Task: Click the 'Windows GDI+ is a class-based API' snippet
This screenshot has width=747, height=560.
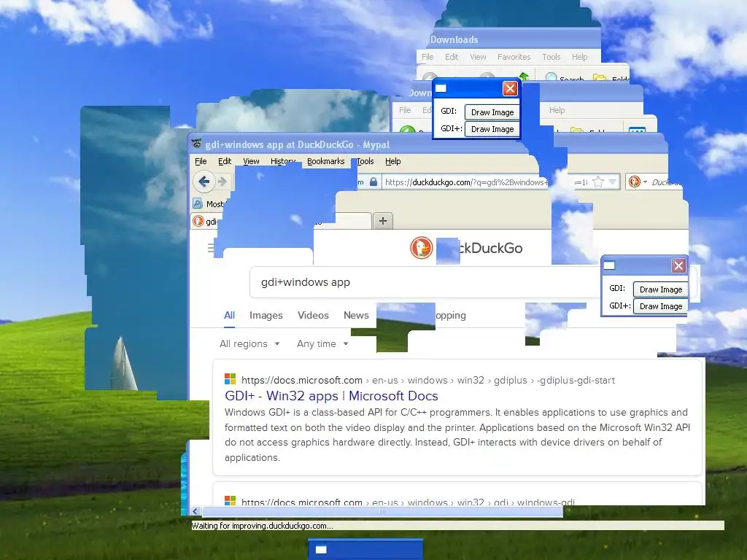Action: [457, 435]
